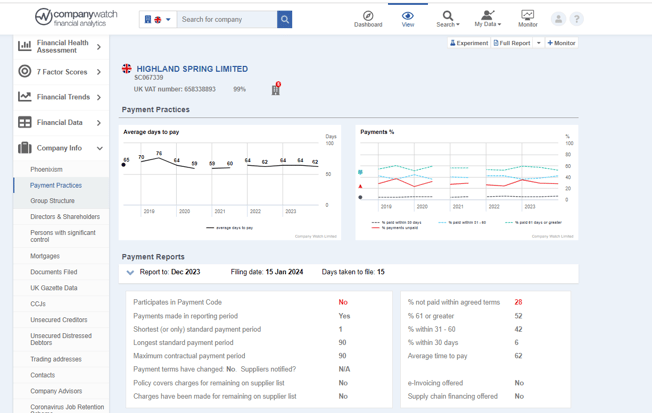Click the HIGHLAND SPRING LIMITED title
The width and height of the screenshot is (652, 413).
(x=192, y=69)
